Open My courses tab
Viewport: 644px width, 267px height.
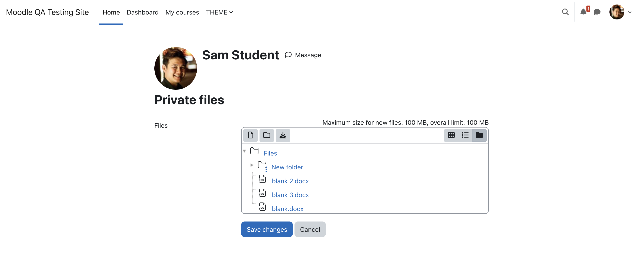(x=182, y=12)
